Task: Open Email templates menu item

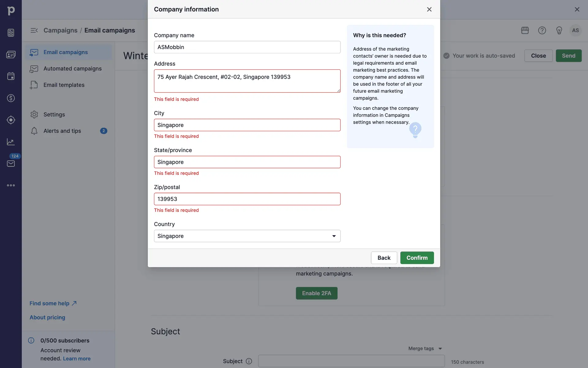Action: pos(64,85)
